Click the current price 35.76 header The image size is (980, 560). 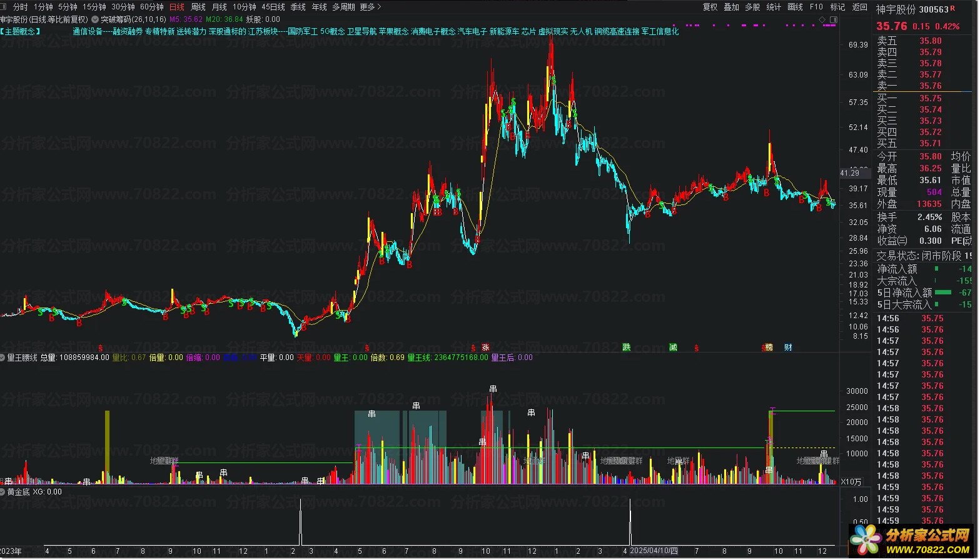pyautogui.click(x=892, y=26)
